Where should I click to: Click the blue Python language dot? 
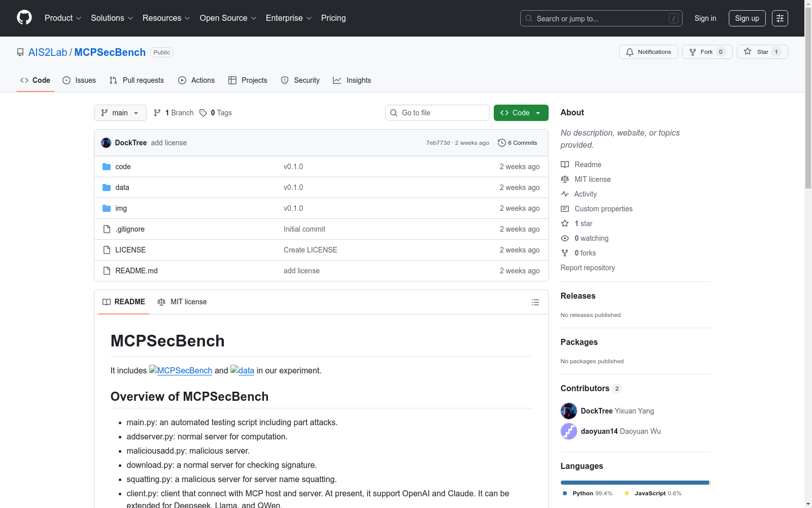point(565,493)
